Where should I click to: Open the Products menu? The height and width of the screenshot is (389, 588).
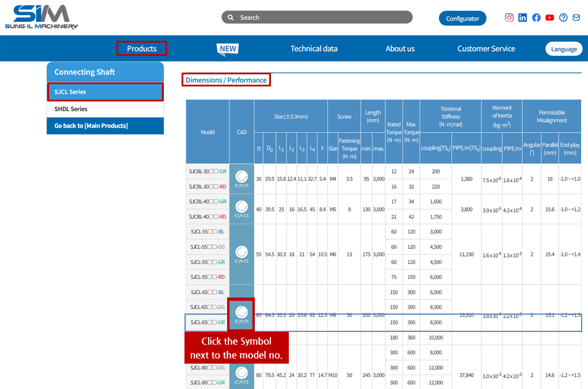click(142, 48)
